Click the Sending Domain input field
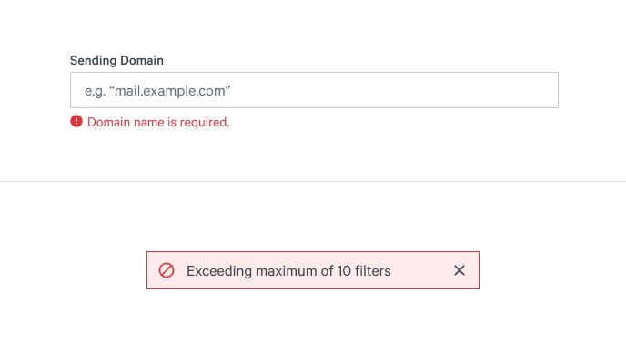This screenshot has width=626, height=364. tap(314, 90)
